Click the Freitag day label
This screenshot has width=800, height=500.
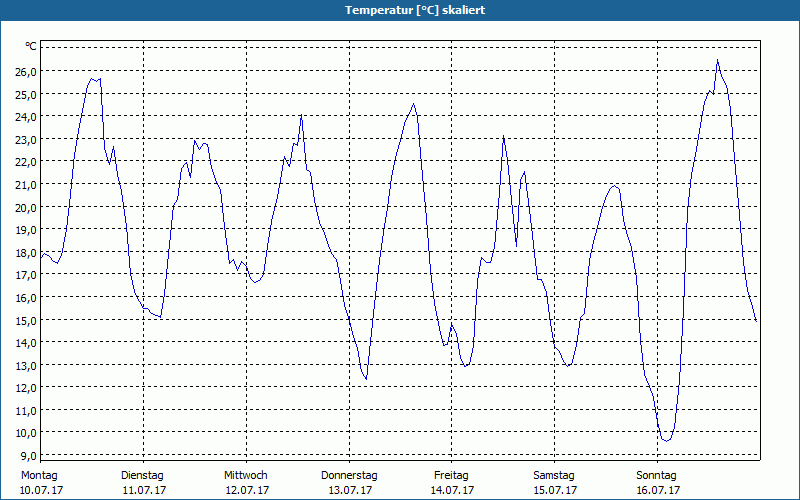[x=451, y=476]
